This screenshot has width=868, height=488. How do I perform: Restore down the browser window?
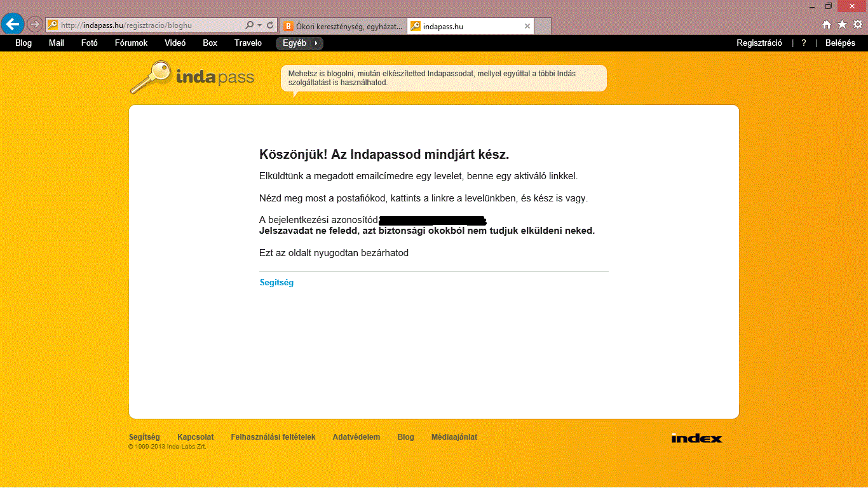pos(829,6)
